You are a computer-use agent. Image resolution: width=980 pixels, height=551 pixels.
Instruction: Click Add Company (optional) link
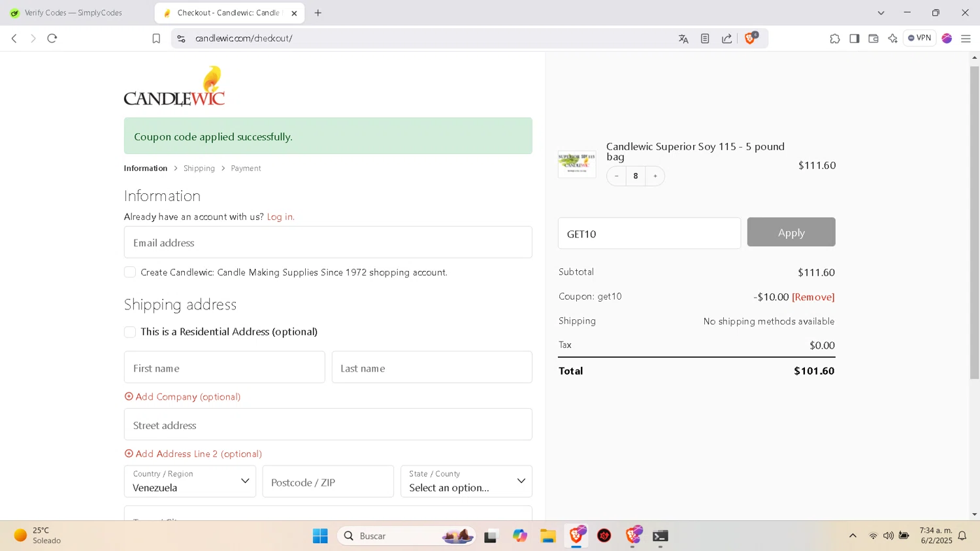[x=182, y=397]
